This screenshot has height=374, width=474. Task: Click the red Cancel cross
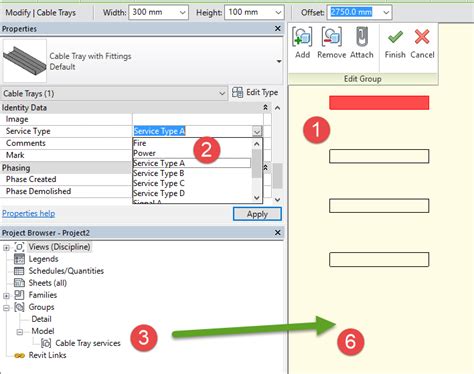[x=422, y=37]
